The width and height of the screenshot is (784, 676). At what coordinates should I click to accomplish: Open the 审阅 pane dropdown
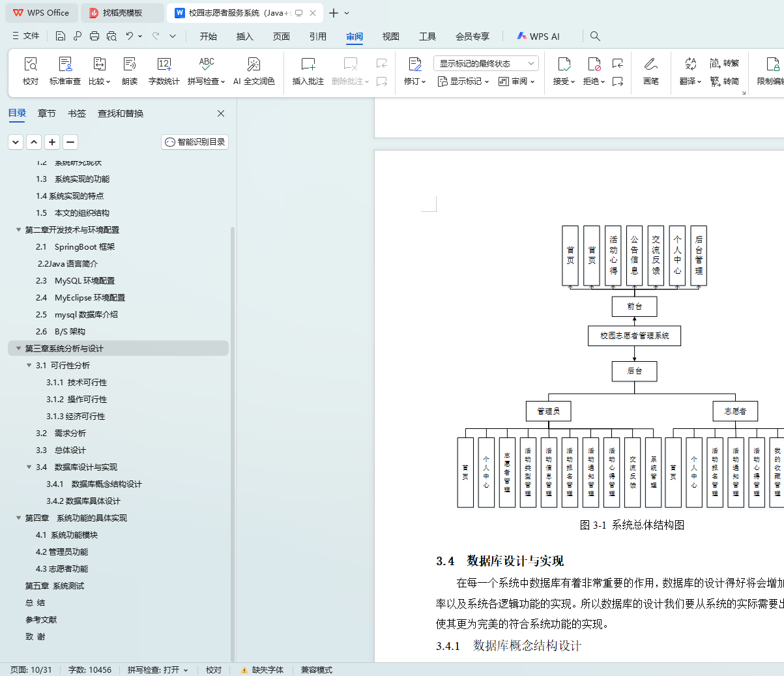point(516,81)
